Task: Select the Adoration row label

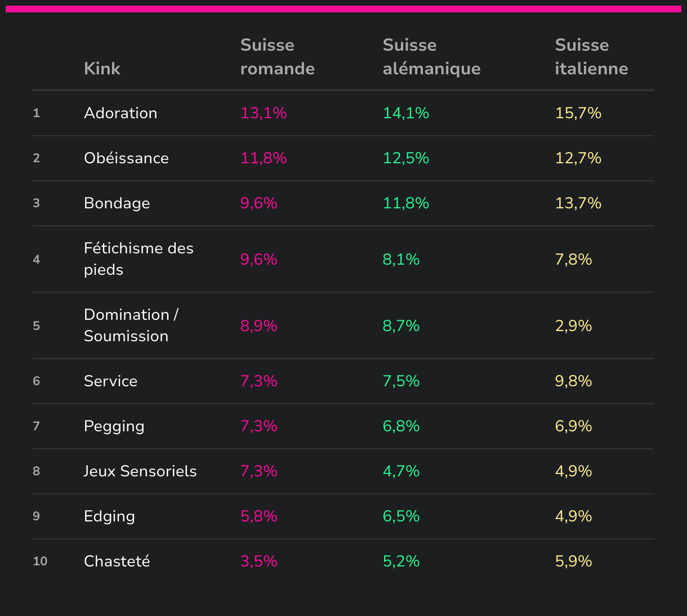Action: [121, 113]
